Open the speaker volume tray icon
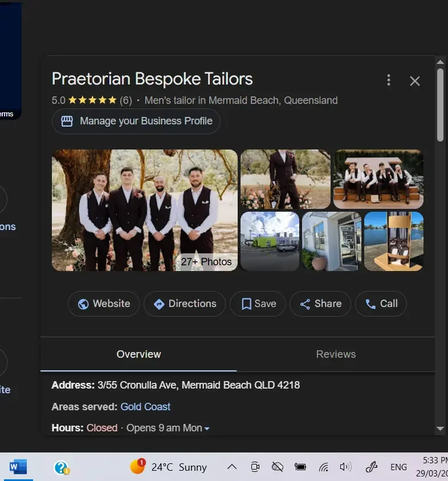 point(345,467)
